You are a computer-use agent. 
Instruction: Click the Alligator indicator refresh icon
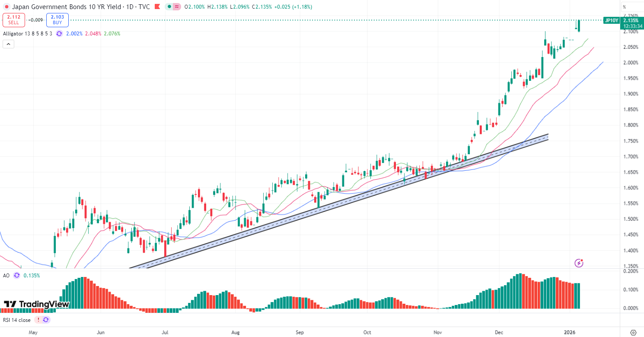(59, 34)
